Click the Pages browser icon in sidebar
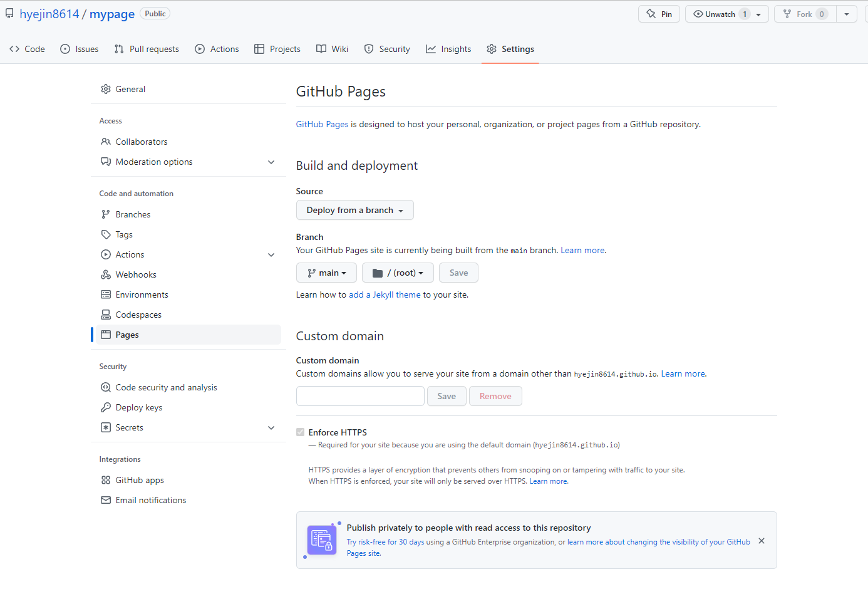Viewport: 868px width, 589px height. (106, 335)
